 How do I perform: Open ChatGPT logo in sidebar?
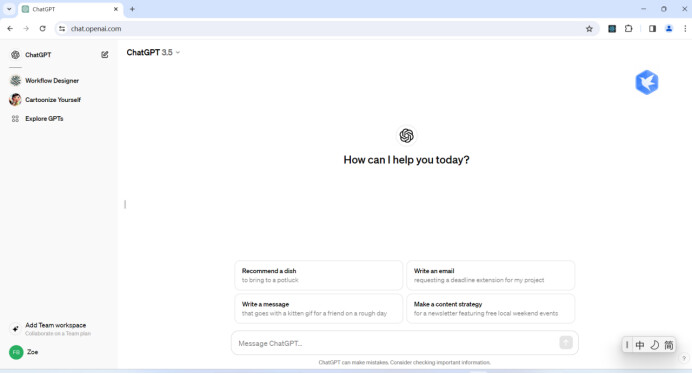click(15, 55)
